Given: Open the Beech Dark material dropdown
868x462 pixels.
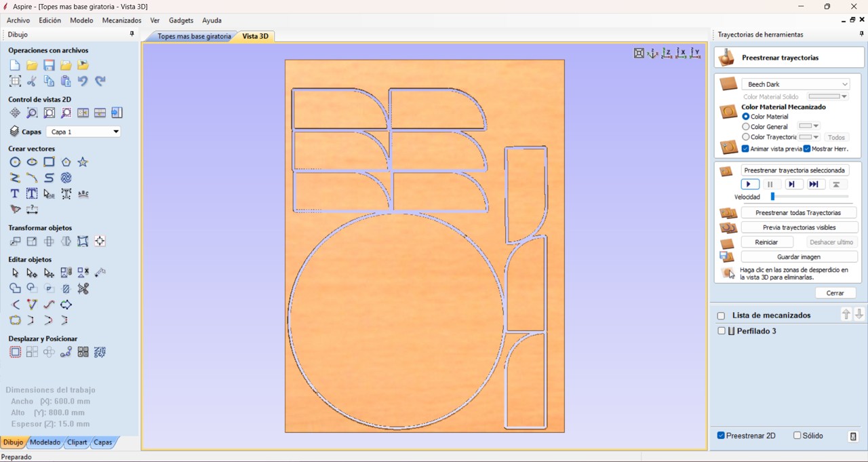Looking at the screenshot, I should (796, 84).
